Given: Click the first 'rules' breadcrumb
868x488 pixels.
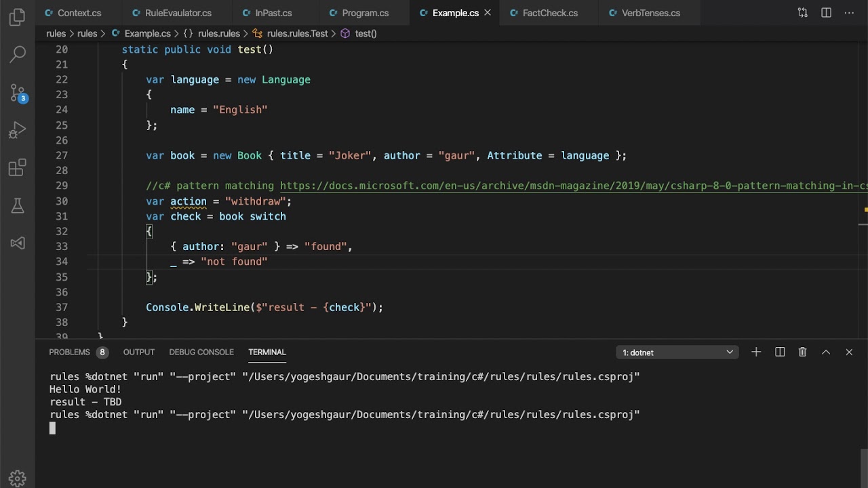Looking at the screenshot, I should [x=56, y=33].
